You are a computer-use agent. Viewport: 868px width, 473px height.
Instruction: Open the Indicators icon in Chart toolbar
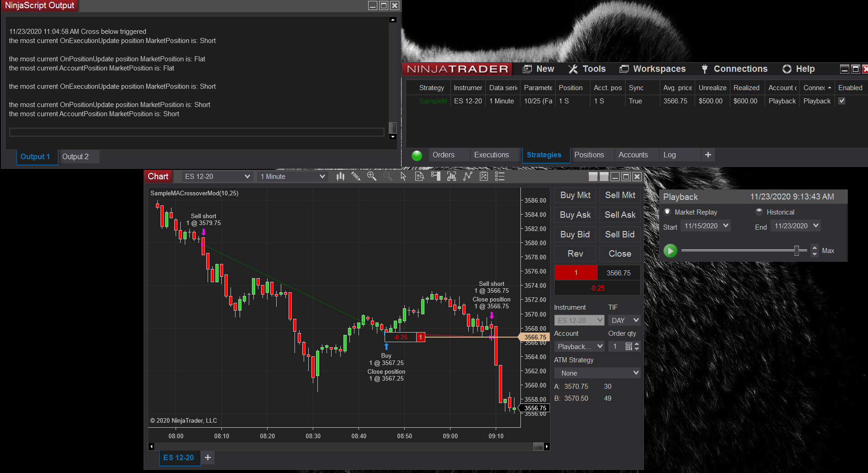tap(451, 177)
